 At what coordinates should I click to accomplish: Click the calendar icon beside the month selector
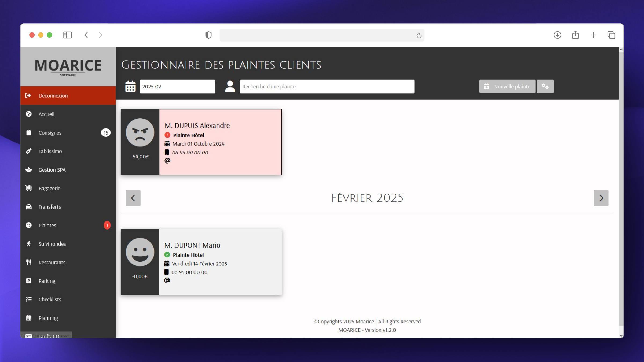130,86
